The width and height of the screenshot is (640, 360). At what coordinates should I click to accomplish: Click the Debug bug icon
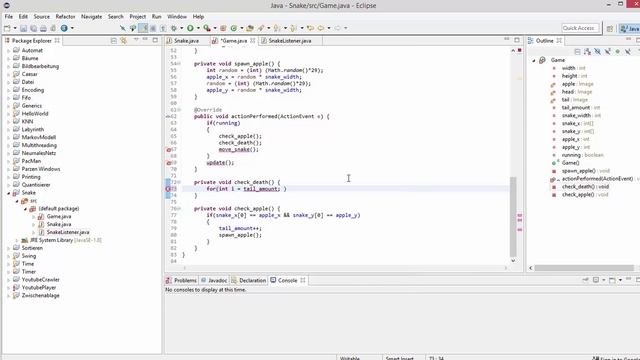coord(174,28)
